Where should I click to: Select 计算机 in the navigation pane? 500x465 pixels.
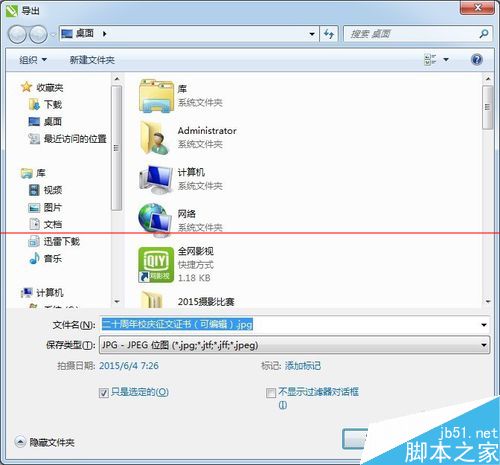click(50, 293)
